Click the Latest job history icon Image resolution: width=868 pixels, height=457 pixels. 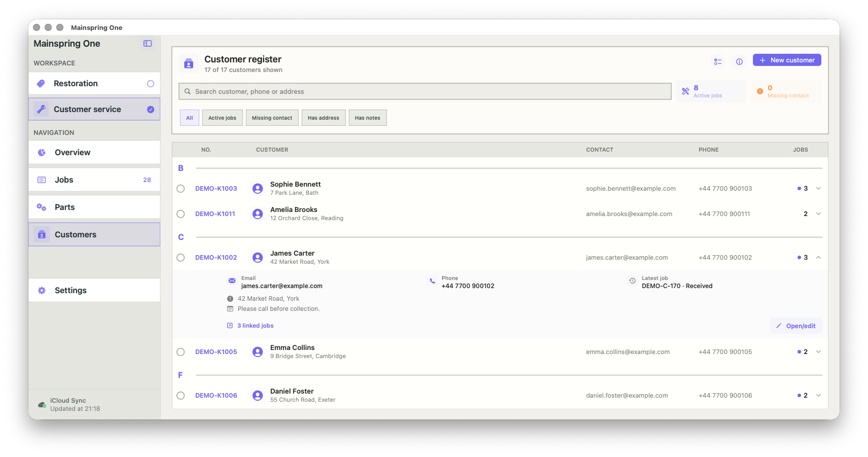pyautogui.click(x=632, y=280)
